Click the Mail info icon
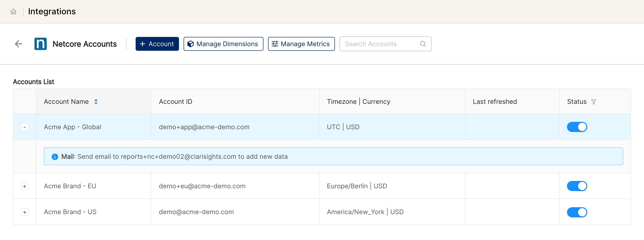Image resolution: width=644 pixels, height=240 pixels. [x=55, y=157]
